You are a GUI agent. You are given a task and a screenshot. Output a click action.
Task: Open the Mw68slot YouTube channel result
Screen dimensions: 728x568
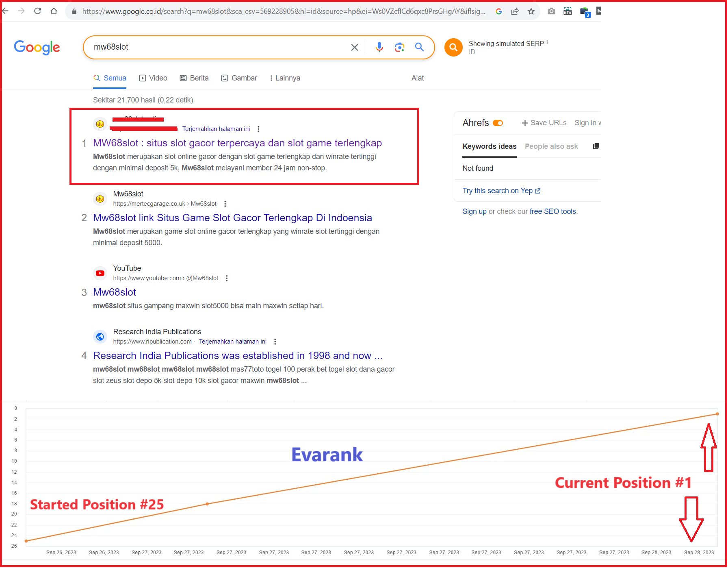tap(115, 292)
